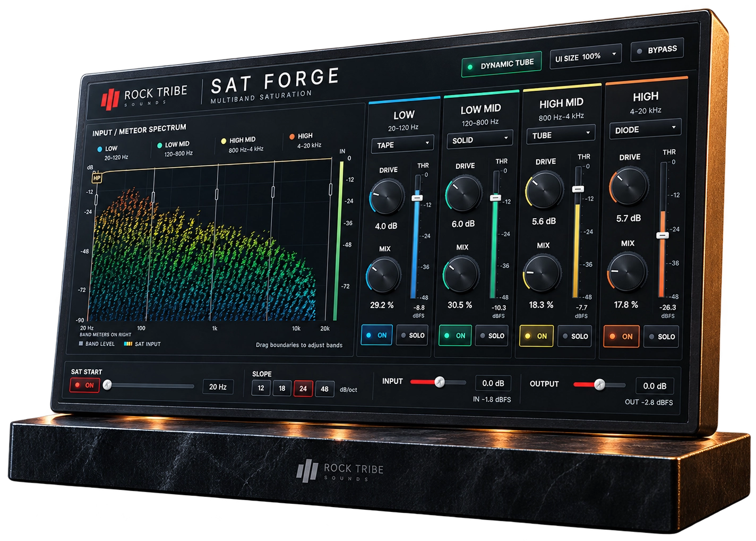
Task: Solo the LOW band
Action: (x=412, y=335)
